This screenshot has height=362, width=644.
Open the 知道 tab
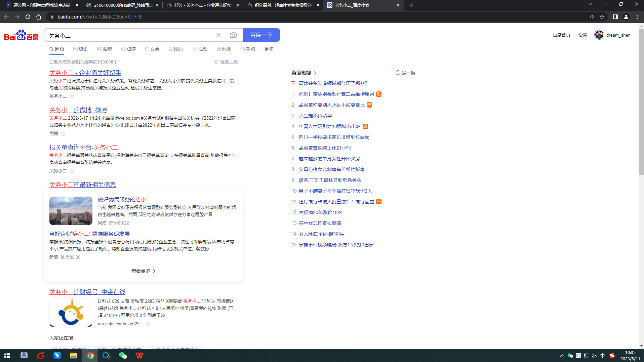point(128,49)
